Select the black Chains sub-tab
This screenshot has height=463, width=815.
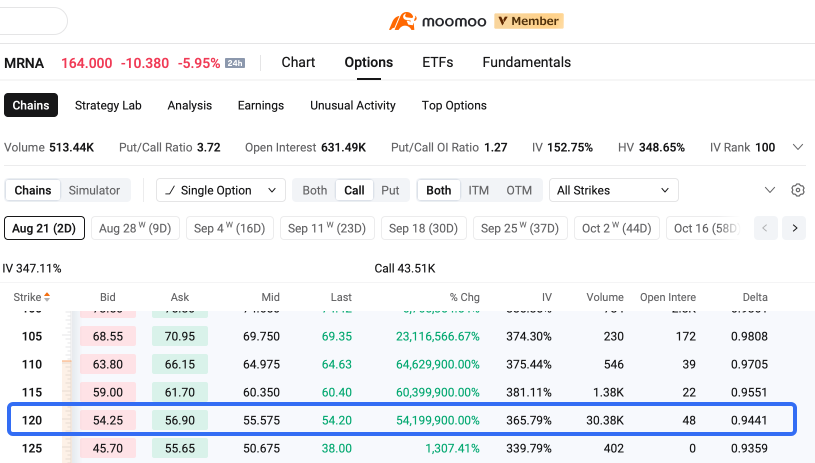pos(31,105)
